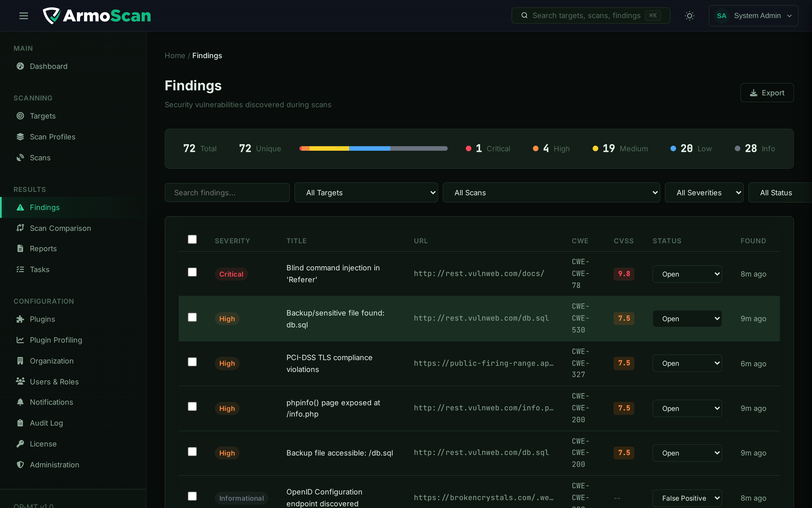Open the rest.vulnweb.com/docs/ URL

click(479, 273)
